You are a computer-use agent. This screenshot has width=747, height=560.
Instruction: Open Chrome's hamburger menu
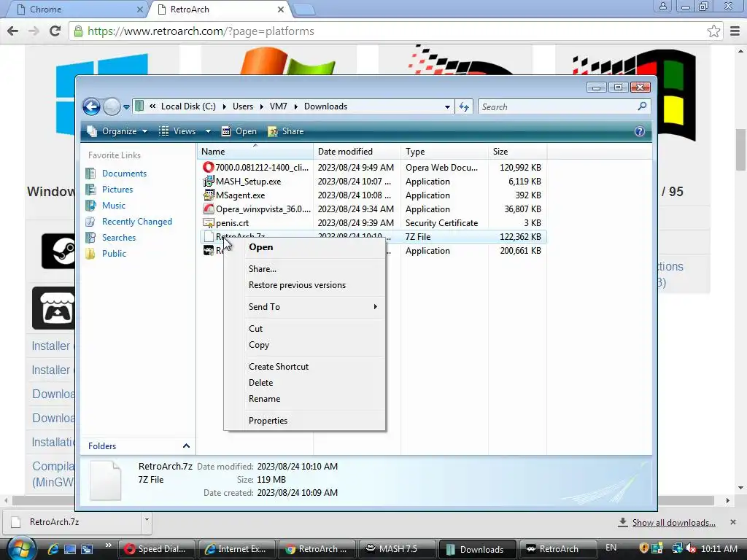click(x=735, y=31)
